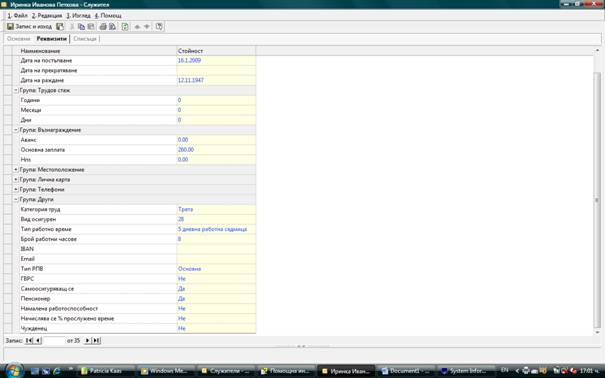The width and height of the screenshot is (605, 378).
Task: Open the '1. Файл' menu
Action: [x=17, y=15]
